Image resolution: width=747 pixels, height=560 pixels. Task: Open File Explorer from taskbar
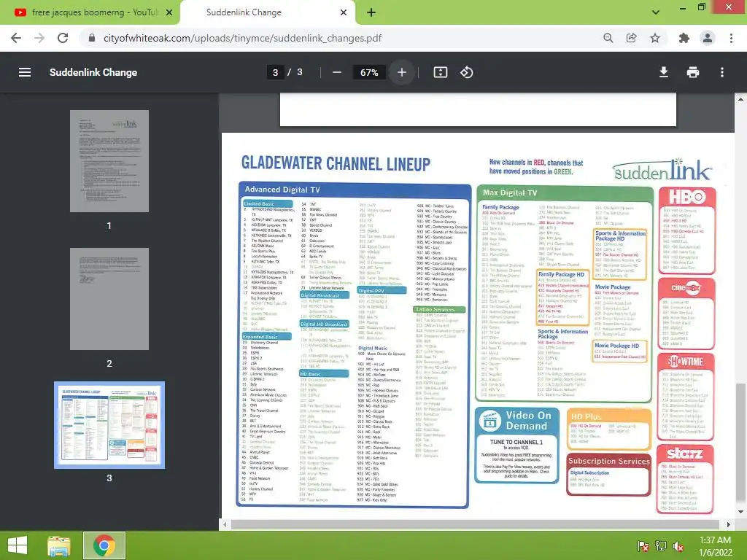59,545
